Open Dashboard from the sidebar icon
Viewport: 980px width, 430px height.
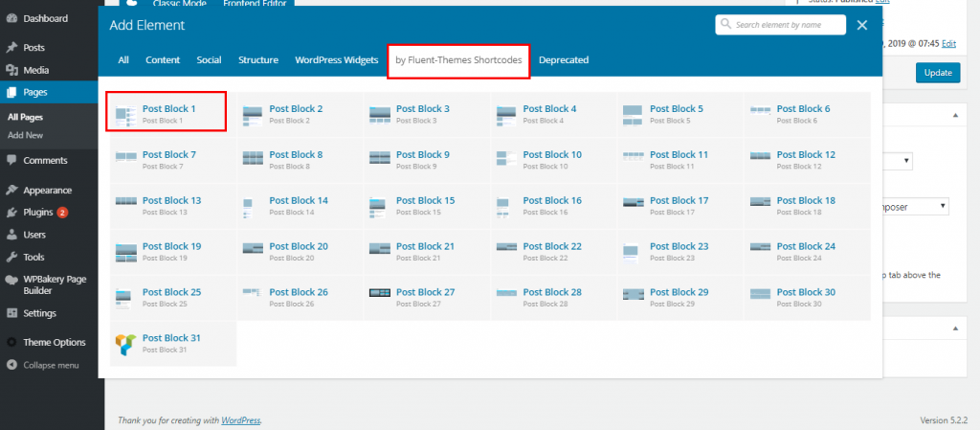[x=11, y=18]
